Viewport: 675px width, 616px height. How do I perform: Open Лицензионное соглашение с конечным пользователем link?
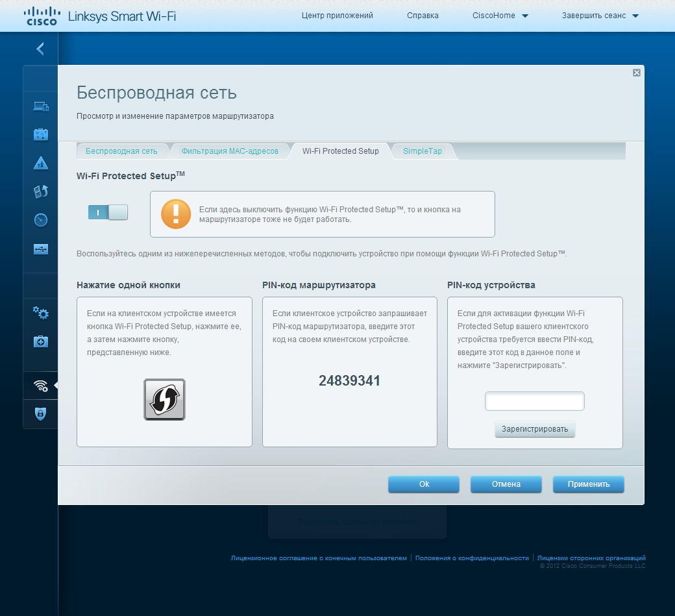(319, 558)
